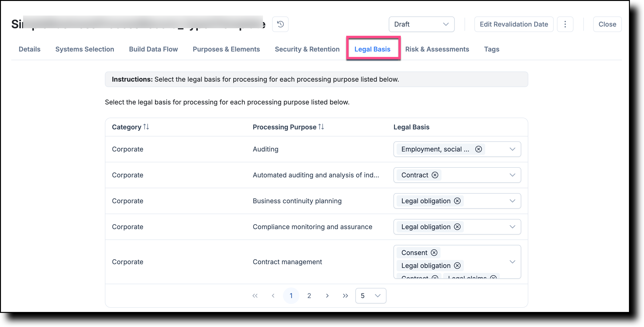This screenshot has height=327, width=644.
Task: Remove Legal obligation tag in Contract management
Action: [x=457, y=266]
